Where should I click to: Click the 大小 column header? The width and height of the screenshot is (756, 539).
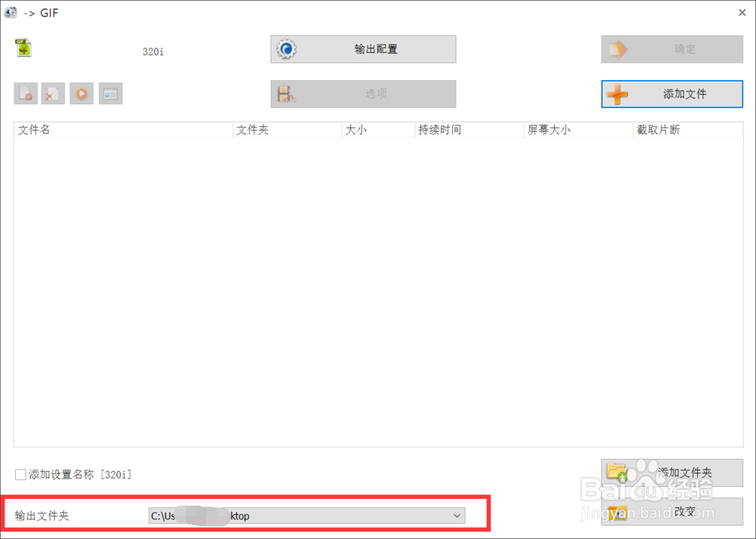[379, 130]
